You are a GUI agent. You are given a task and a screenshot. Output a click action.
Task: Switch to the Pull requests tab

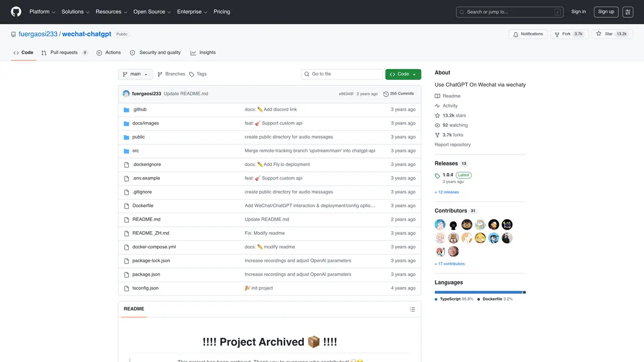coord(64,52)
